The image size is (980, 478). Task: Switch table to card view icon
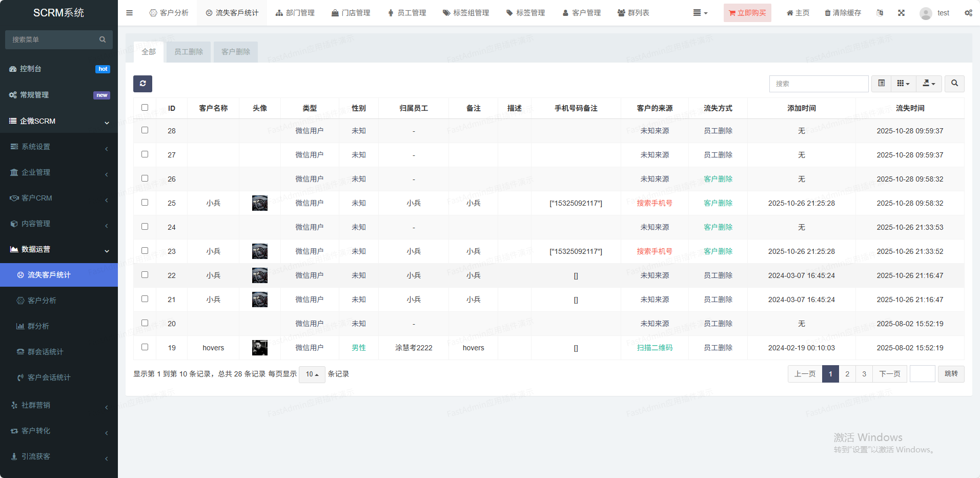pyautogui.click(x=881, y=84)
